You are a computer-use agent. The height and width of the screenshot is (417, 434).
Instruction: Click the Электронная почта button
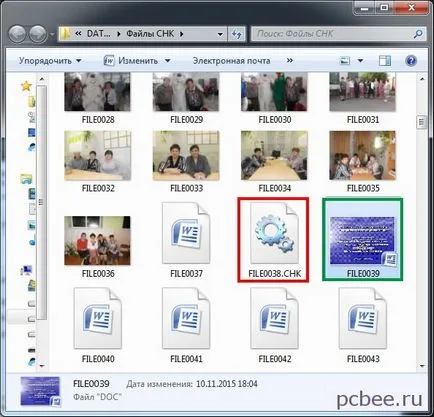point(231,61)
